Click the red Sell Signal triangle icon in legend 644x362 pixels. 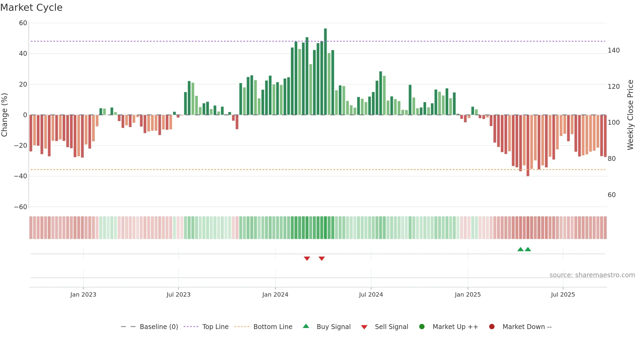[364, 327]
